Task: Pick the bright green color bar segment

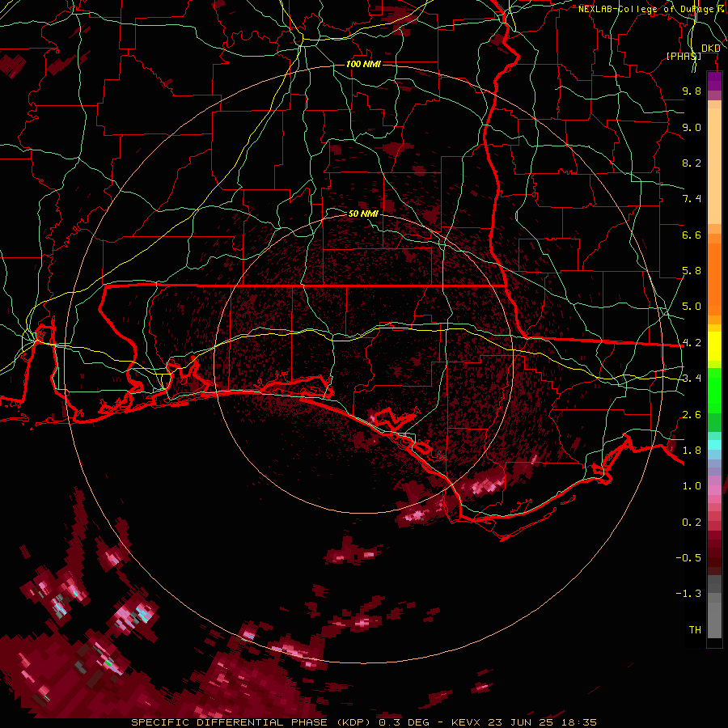Action: 714,391
